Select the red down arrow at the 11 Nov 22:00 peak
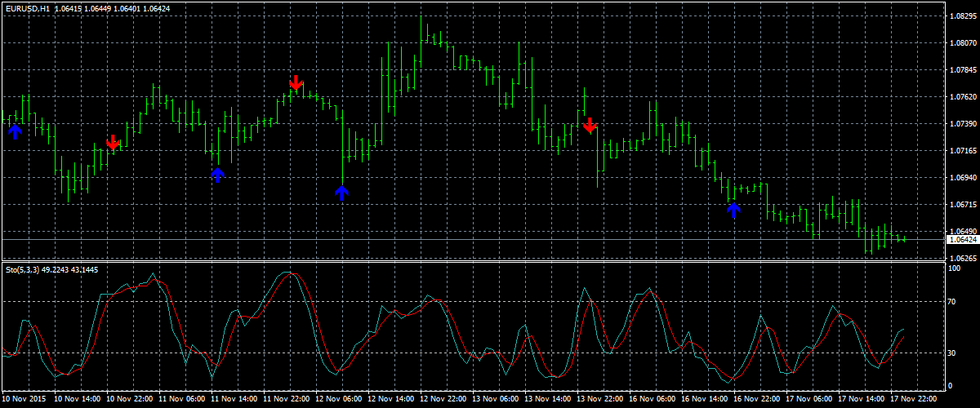Viewport: 980px width, 408px height. coord(296,82)
